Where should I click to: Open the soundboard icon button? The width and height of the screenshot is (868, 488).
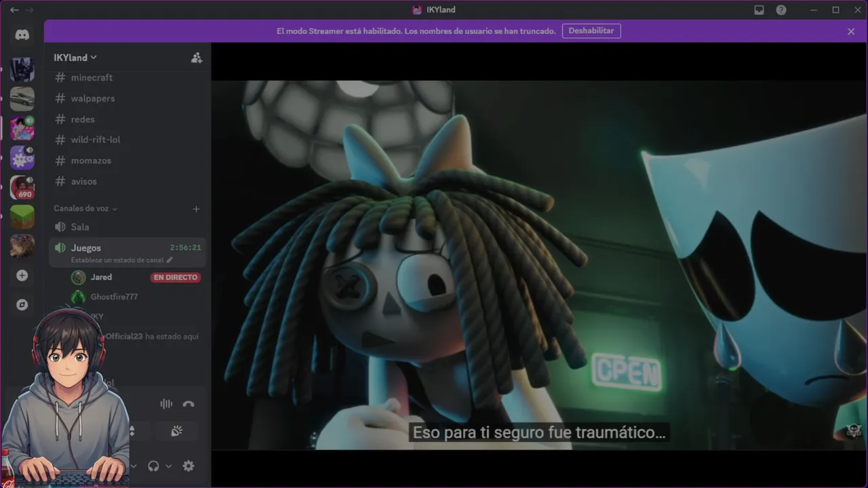coord(176,431)
